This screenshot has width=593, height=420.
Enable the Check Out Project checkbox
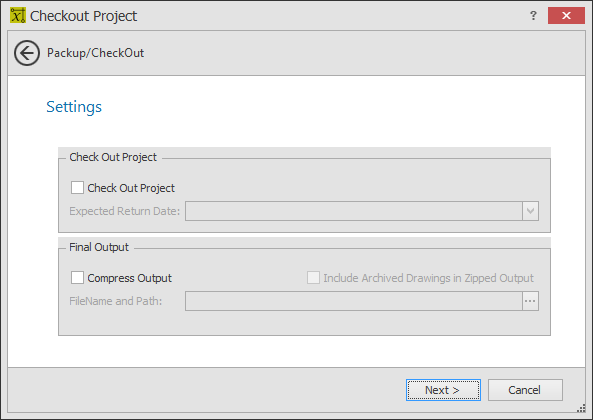tap(78, 188)
